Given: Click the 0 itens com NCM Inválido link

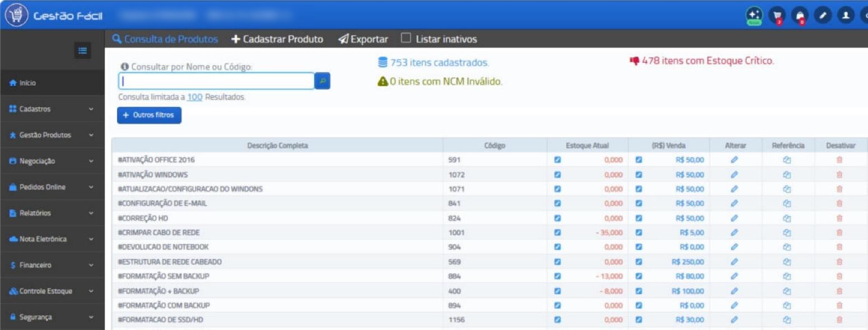Looking at the screenshot, I should [440, 82].
